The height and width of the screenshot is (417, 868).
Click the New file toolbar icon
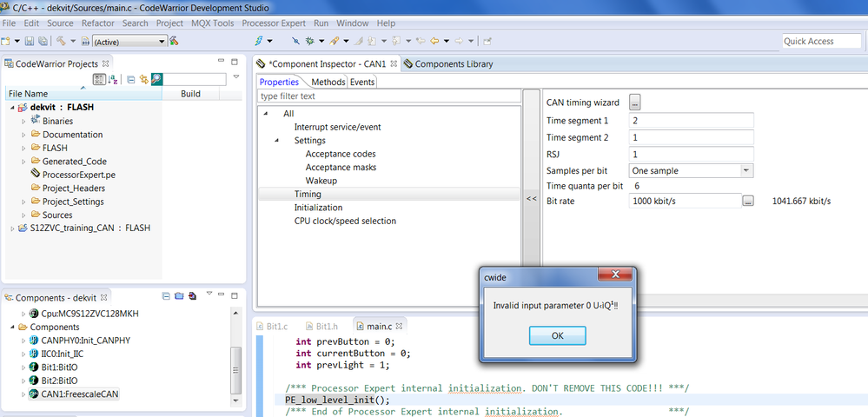tap(5, 41)
